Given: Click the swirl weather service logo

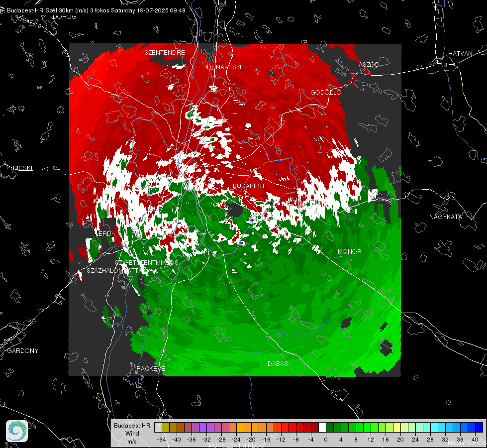Looking at the screenshot, I should pos(17,431).
